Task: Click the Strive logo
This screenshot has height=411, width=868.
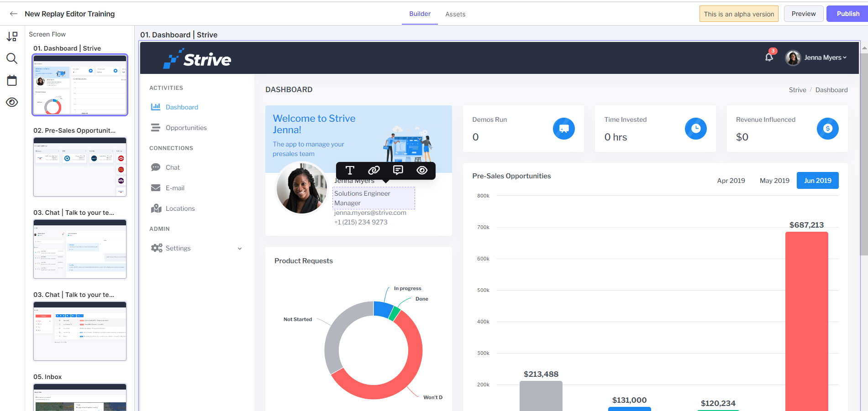Action: point(197,59)
